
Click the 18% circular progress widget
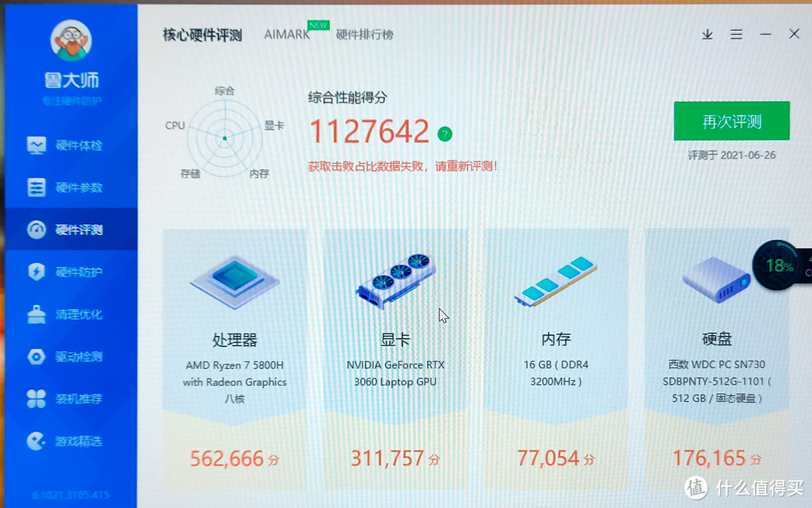[776, 266]
